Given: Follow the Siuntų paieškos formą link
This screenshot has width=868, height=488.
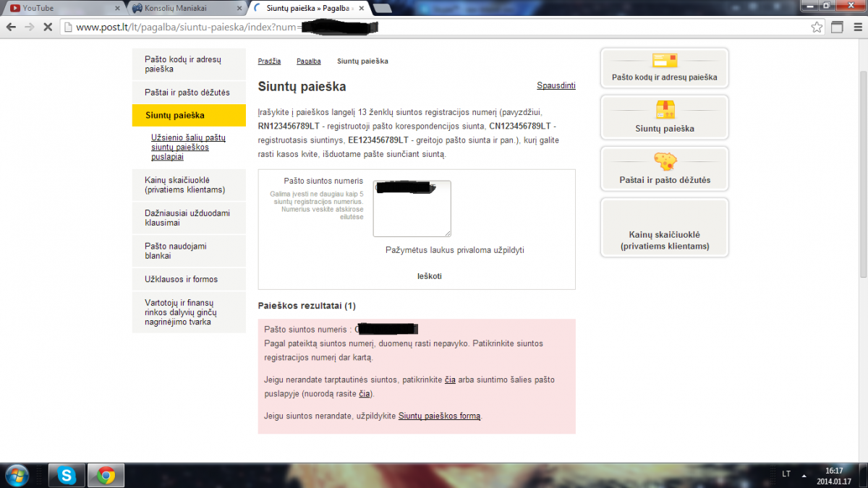Looking at the screenshot, I should [x=439, y=416].
